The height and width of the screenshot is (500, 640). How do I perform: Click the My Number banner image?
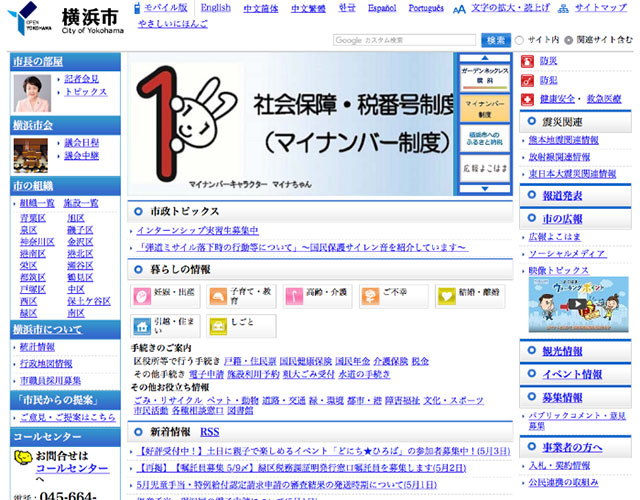[x=290, y=124]
